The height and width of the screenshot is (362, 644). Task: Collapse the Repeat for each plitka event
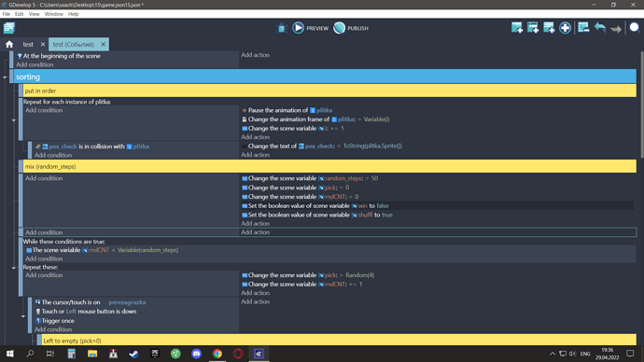coord(14,120)
